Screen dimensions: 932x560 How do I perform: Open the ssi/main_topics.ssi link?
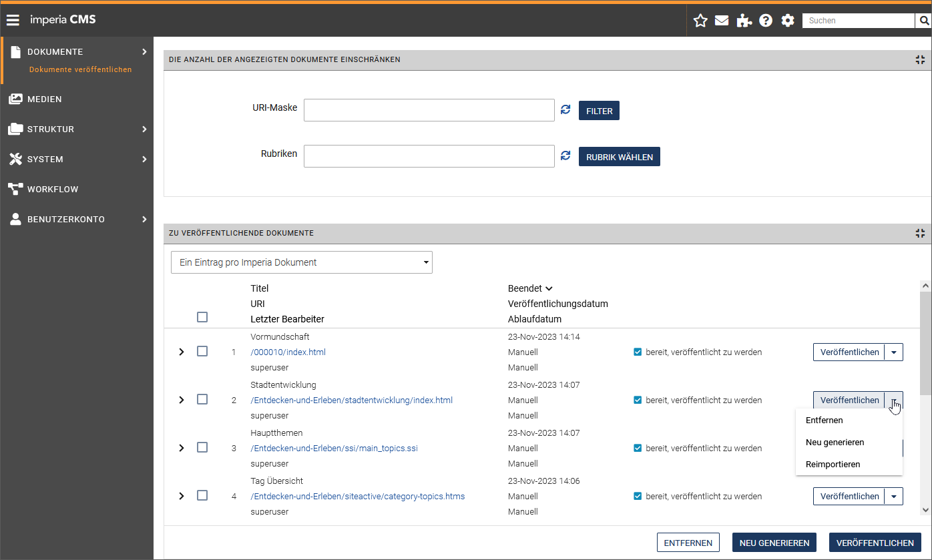coord(334,448)
